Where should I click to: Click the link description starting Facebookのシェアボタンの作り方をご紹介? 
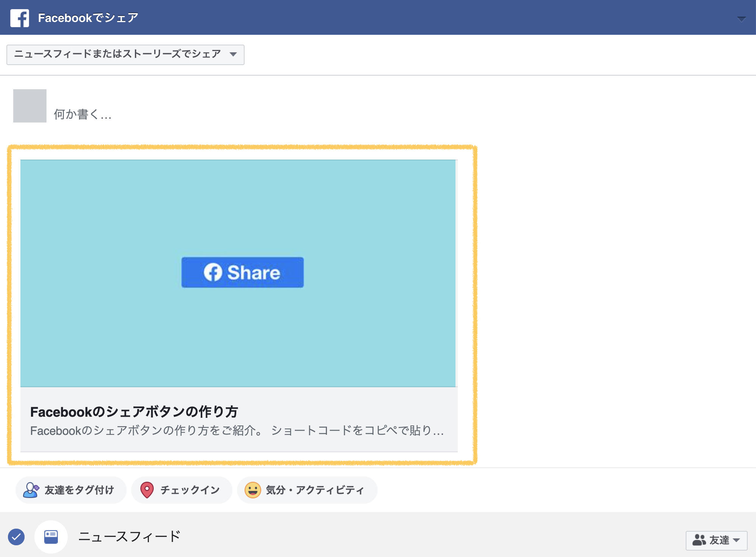237,431
